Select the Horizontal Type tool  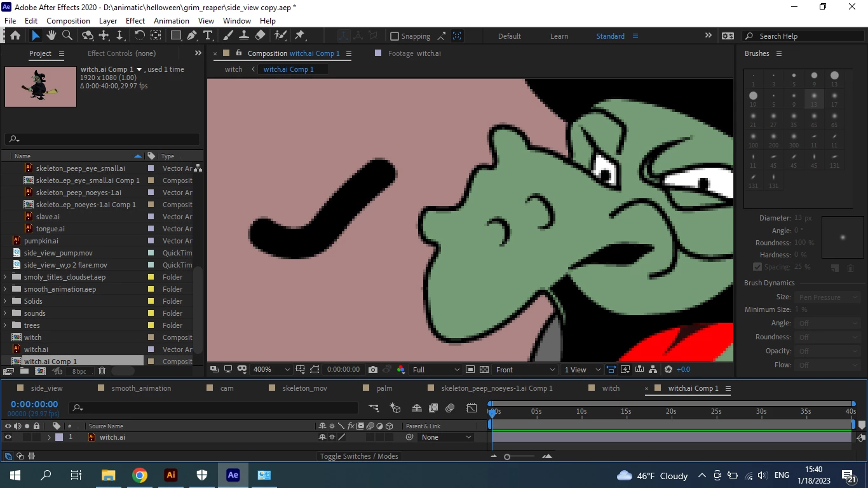[208, 36]
